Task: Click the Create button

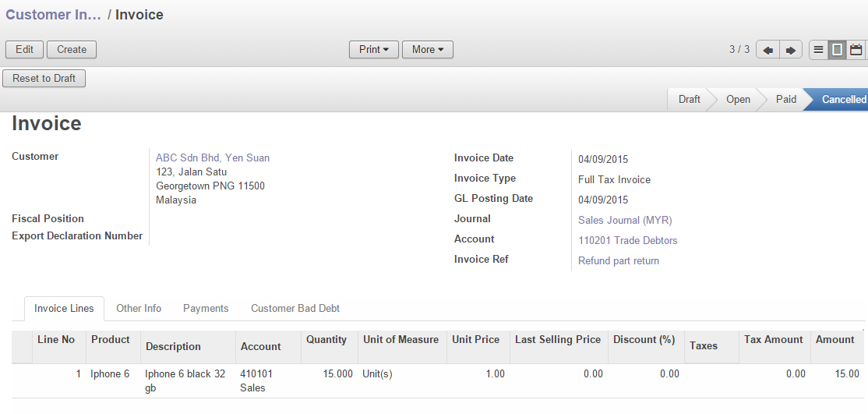Action: click(72, 49)
